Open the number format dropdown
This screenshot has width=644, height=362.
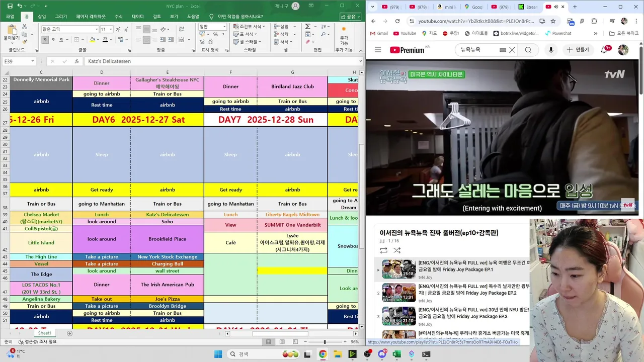click(224, 27)
